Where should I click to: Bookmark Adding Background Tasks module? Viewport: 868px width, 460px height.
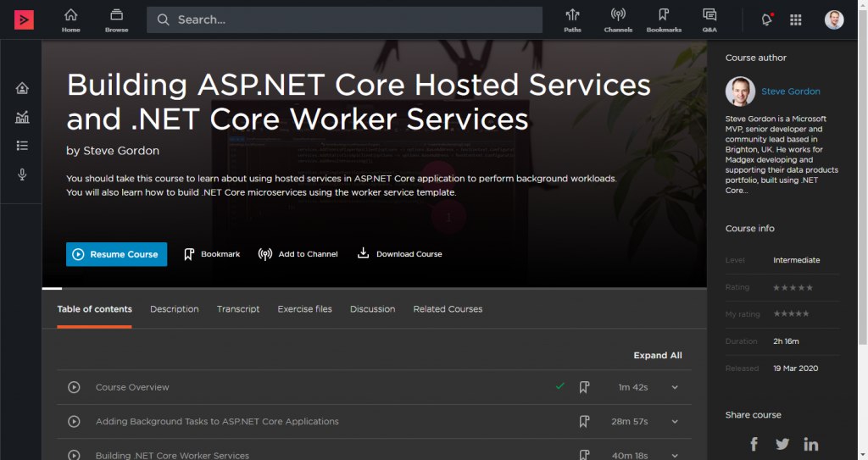(584, 421)
